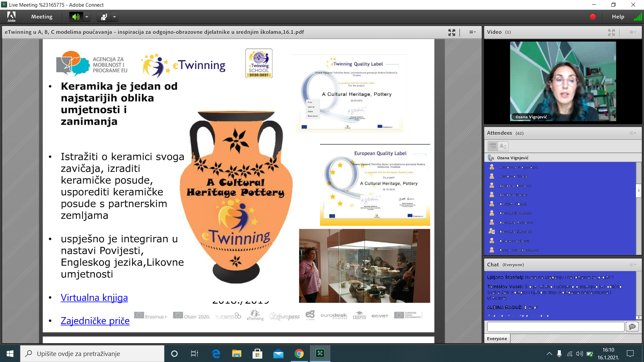Click the red recording indicator
The height and width of the screenshot is (362, 644).
point(593,17)
